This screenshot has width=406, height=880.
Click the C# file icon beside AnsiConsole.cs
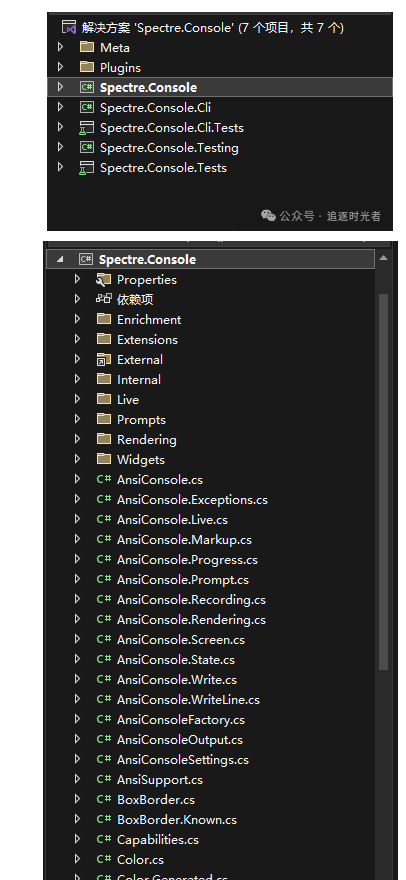coord(103,479)
